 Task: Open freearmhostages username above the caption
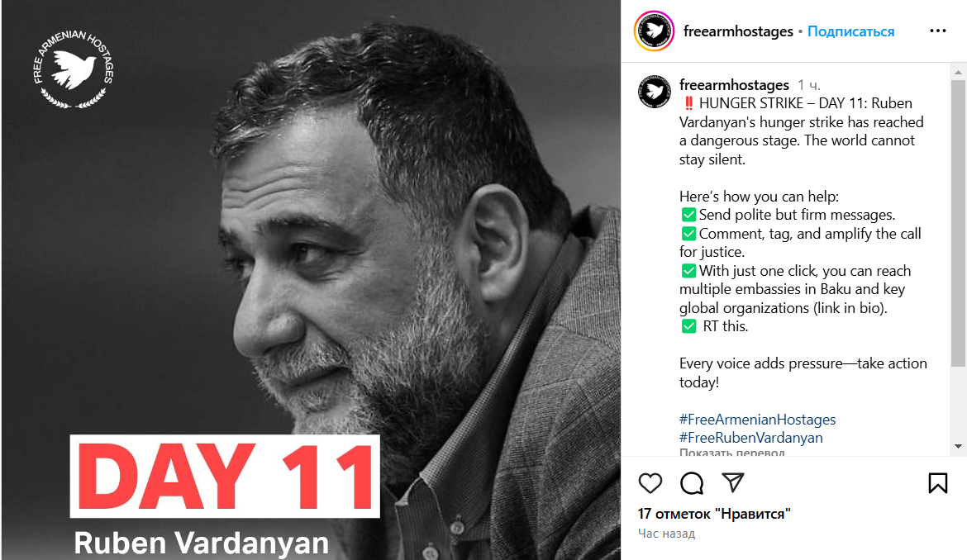pos(734,84)
